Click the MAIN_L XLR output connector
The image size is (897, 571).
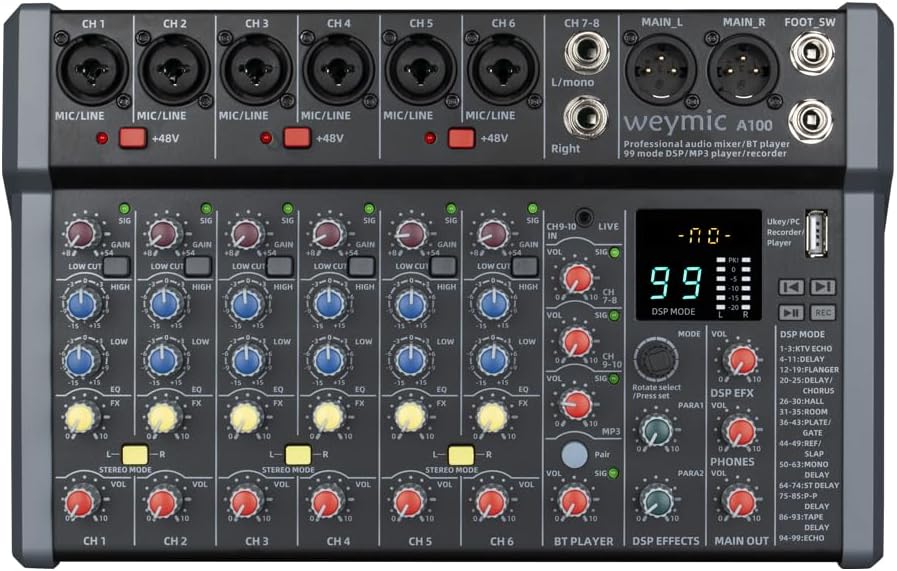661,70
